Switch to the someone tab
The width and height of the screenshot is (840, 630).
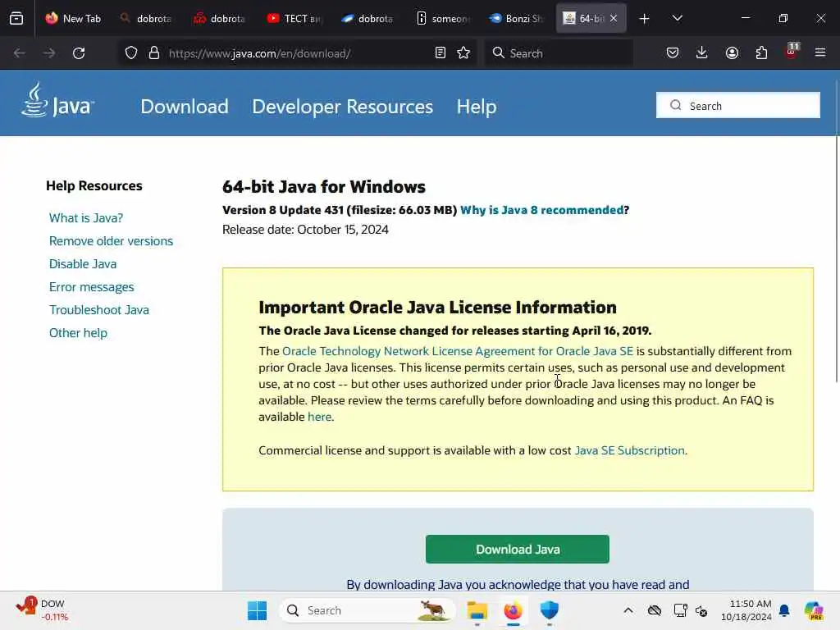coord(444,19)
